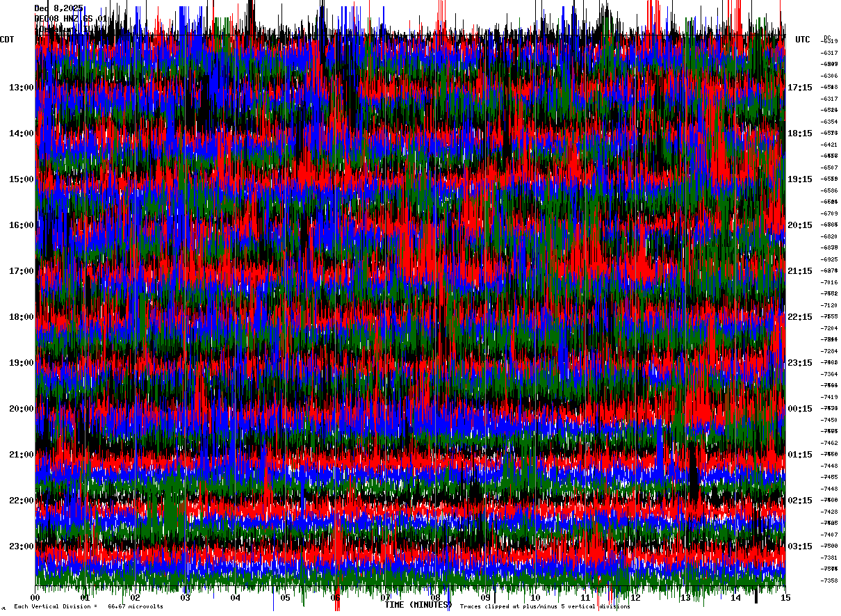Click minute tick 09 on the time axis
This screenshot has height=616, width=841.
coord(485,598)
